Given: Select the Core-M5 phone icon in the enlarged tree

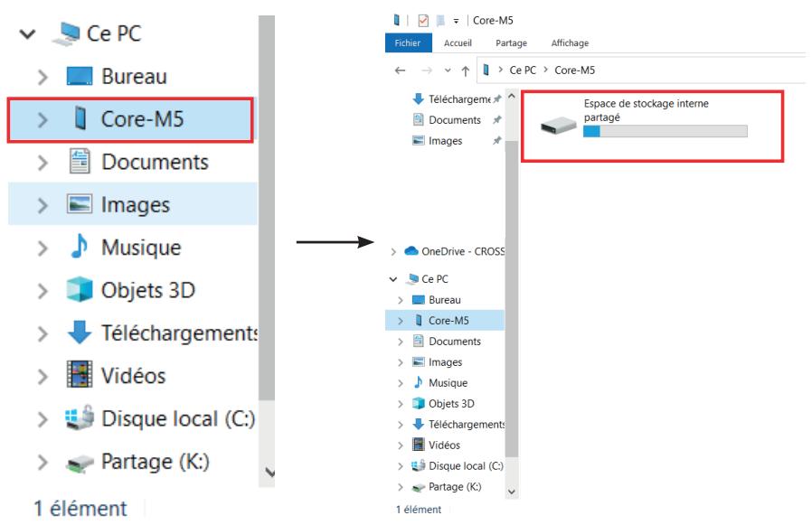Looking at the screenshot, I should pos(80,118).
